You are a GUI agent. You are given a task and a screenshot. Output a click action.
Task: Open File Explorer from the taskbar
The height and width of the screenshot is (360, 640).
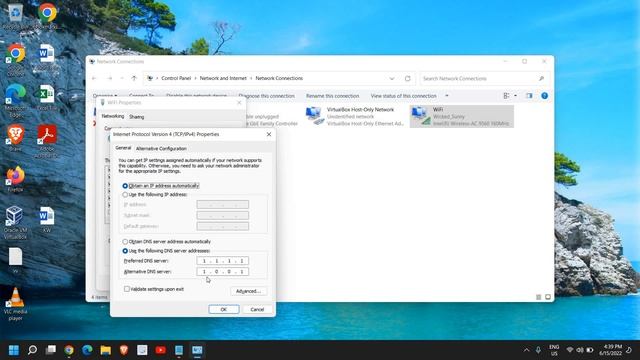106,350
